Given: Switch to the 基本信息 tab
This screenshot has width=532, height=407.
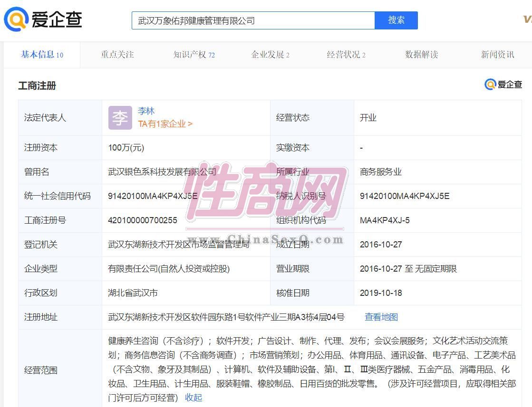Looking at the screenshot, I should click(42, 55).
